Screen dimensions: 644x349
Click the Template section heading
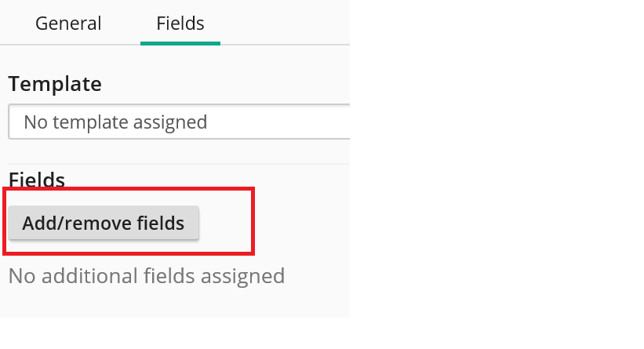click(x=55, y=84)
